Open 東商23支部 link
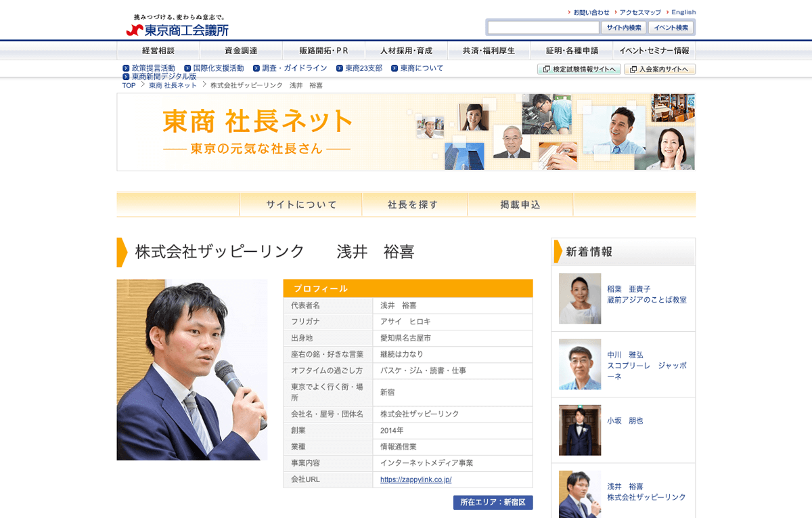 pos(363,68)
